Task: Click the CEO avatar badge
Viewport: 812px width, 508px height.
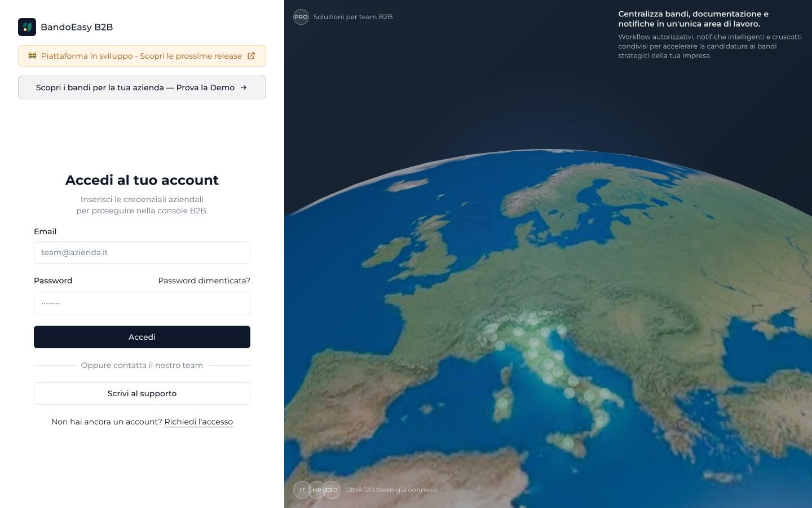Action: tap(332, 490)
